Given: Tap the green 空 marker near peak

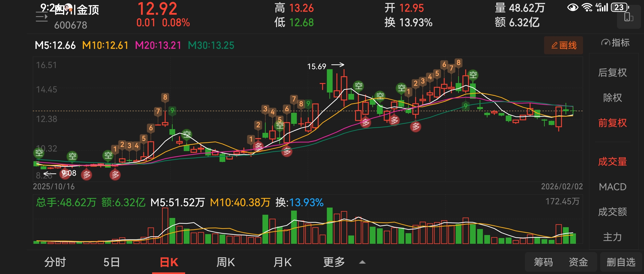Looking at the screenshot, I should (x=473, y=75).
